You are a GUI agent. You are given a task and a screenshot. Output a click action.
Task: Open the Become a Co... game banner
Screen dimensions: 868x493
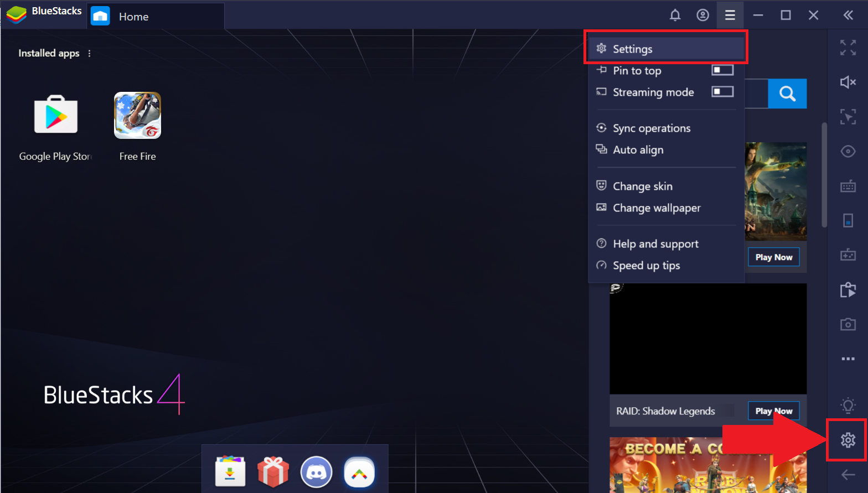point(708,465)
